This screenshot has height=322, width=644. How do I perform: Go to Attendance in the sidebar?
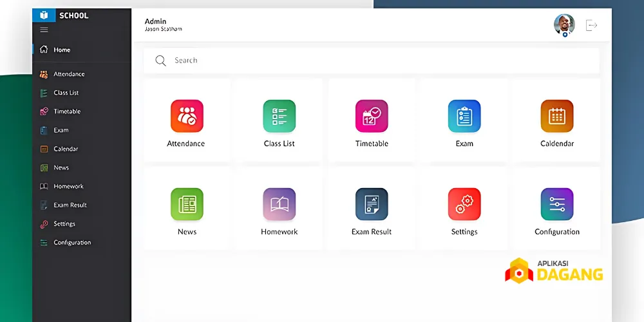pyautogui.click(x=68, y=74)
